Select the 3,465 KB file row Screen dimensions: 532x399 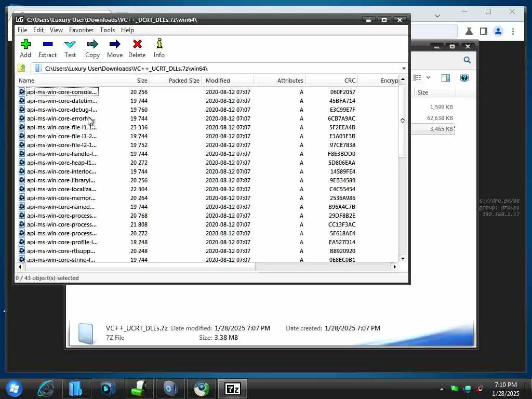coord(433,129)
